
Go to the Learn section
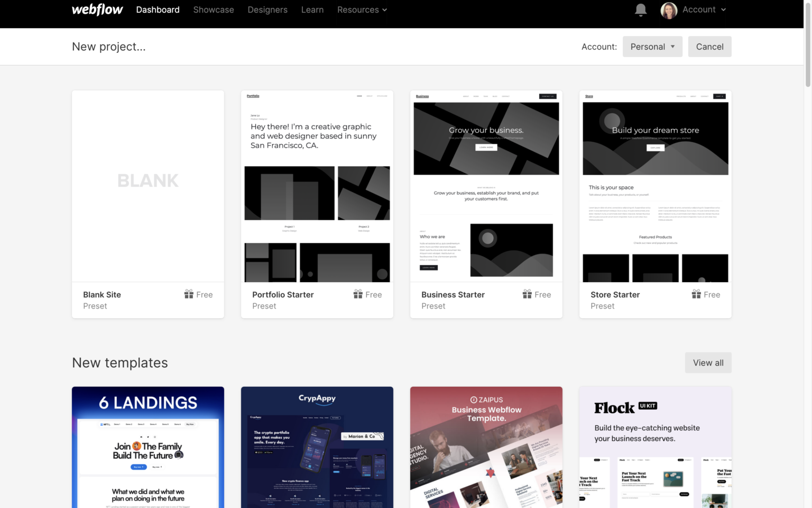click(x=312, y=10)
